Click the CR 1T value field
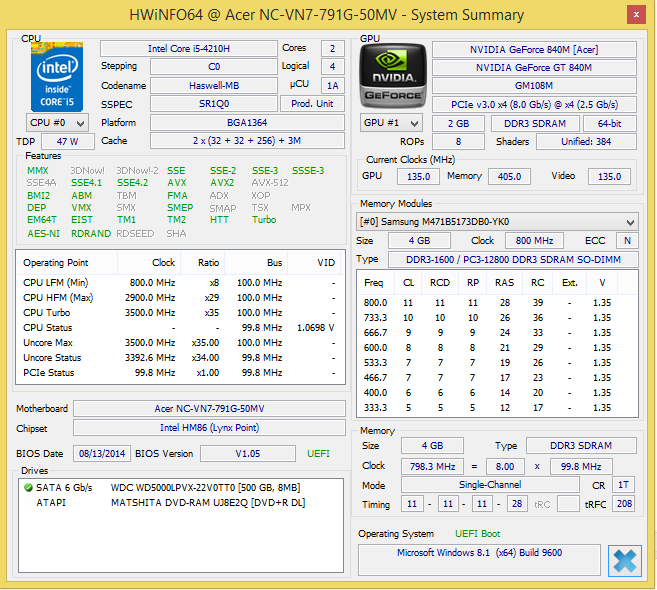 (x=623, y=485)
